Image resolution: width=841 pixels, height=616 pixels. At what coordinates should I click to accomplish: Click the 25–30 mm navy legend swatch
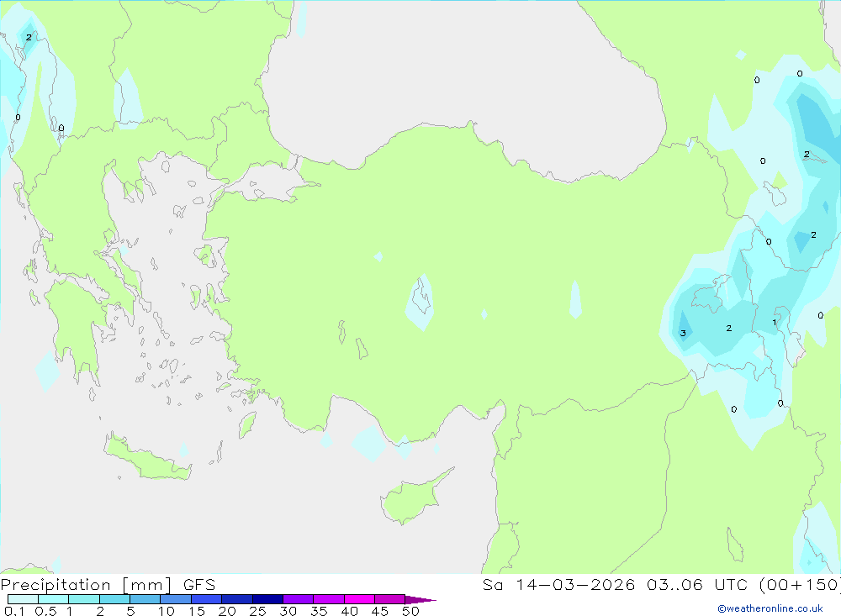[267, 599]
